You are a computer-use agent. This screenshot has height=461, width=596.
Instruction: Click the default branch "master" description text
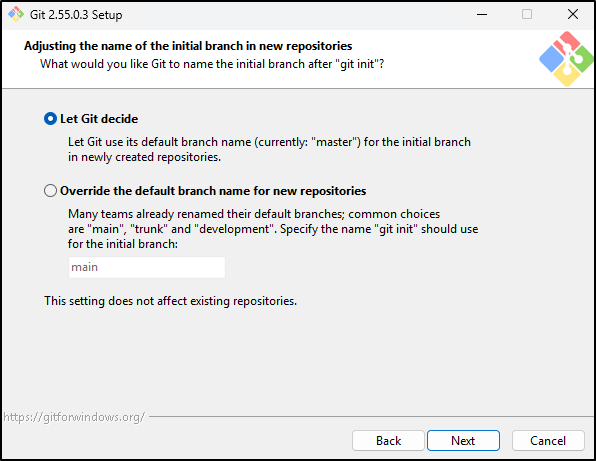(269, 149)
